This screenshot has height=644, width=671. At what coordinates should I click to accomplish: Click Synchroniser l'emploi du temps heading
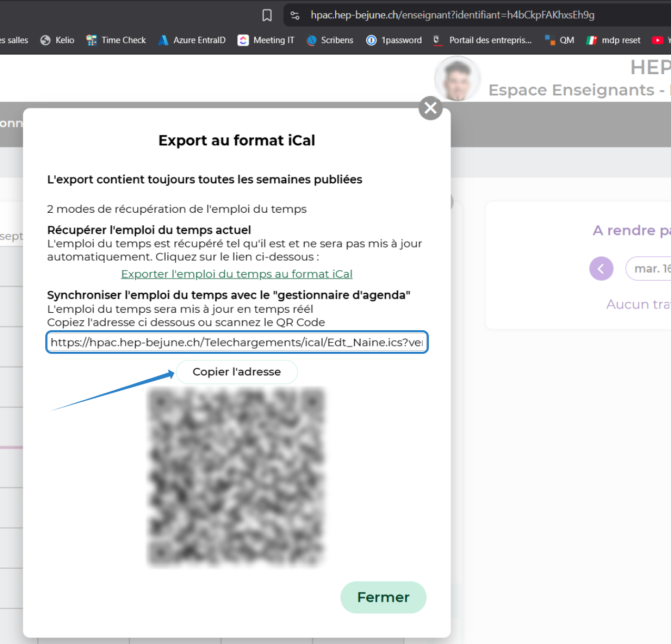pyautogui.click(x=228, y=295)
